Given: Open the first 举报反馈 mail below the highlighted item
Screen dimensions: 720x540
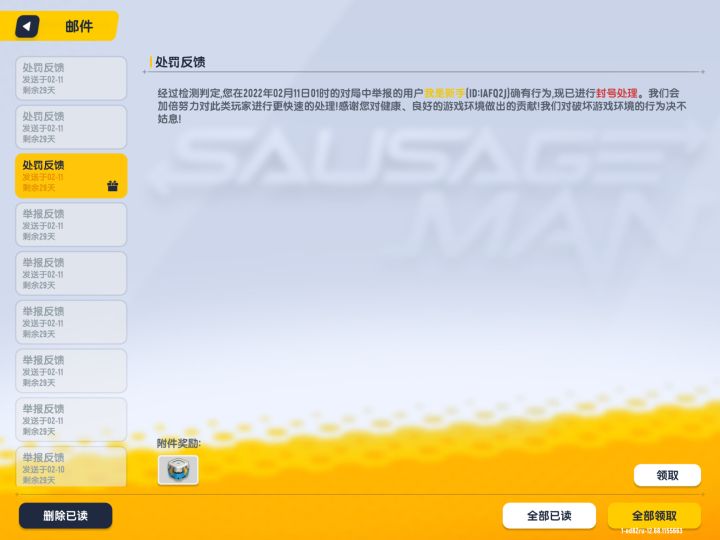Looking at the screenshot, I should pyautogui.click(x=71, y=225).
